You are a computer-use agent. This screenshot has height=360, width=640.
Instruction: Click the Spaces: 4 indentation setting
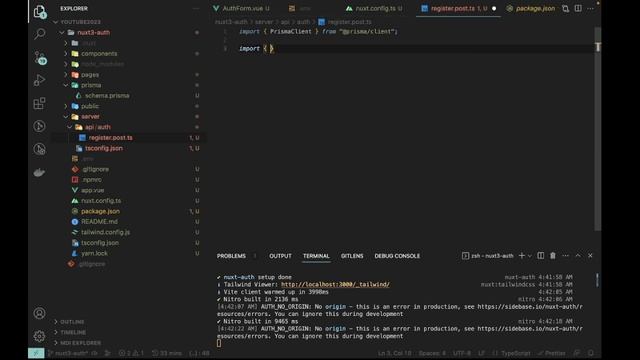(x=432, y=353)
